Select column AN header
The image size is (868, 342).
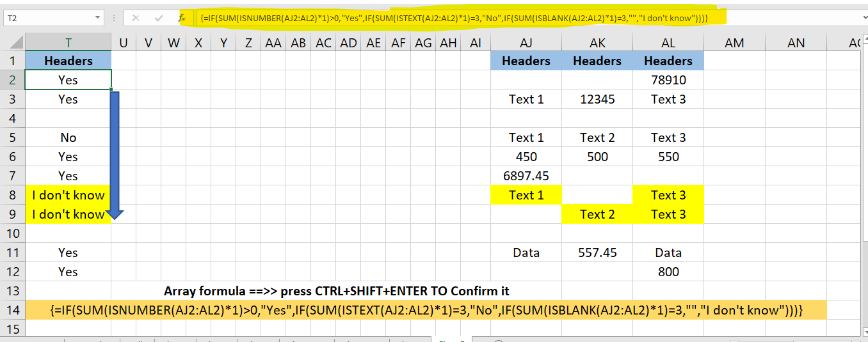coord(796,43)
